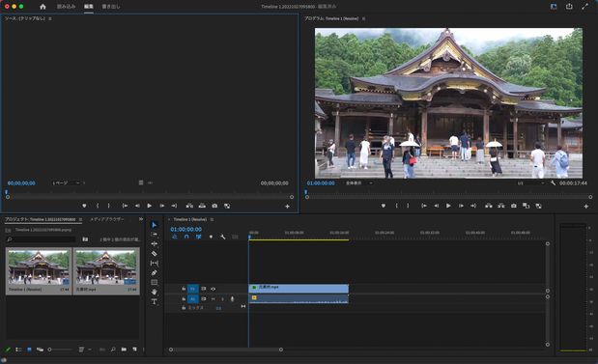The width and height of the screenshot is (598, 364).
Task: Open Program monitor zoom level dropdown
Action: click(358, 183)
